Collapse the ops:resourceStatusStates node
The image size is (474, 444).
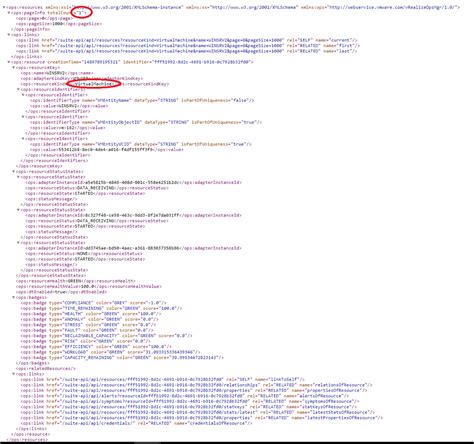point(13,171)
